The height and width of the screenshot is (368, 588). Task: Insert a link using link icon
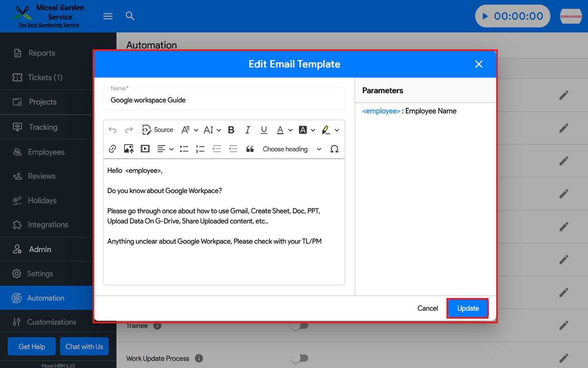click(x=112, y=149)
